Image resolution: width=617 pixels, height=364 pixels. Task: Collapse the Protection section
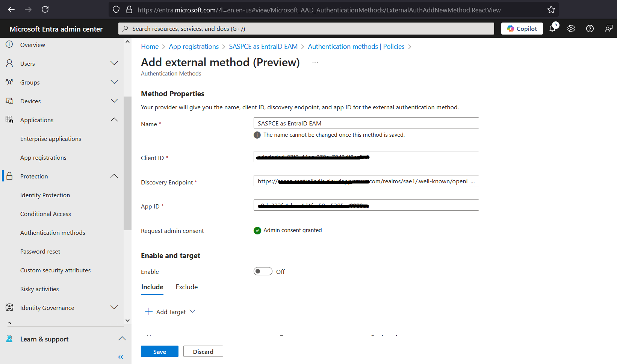(114, 176)
